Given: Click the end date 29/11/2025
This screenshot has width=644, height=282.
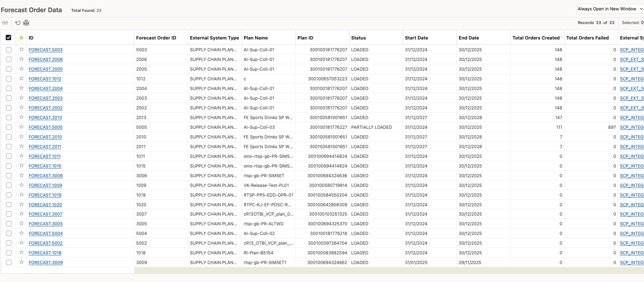Looking at the screenshot, I should pos(470,263).
